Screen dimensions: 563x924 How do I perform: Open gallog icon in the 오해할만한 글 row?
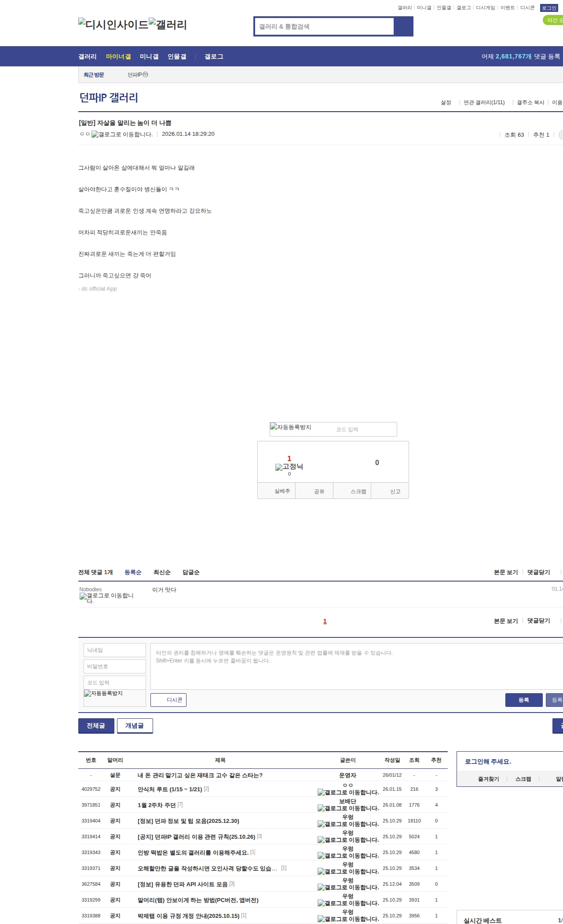click(x=348, y=871)
